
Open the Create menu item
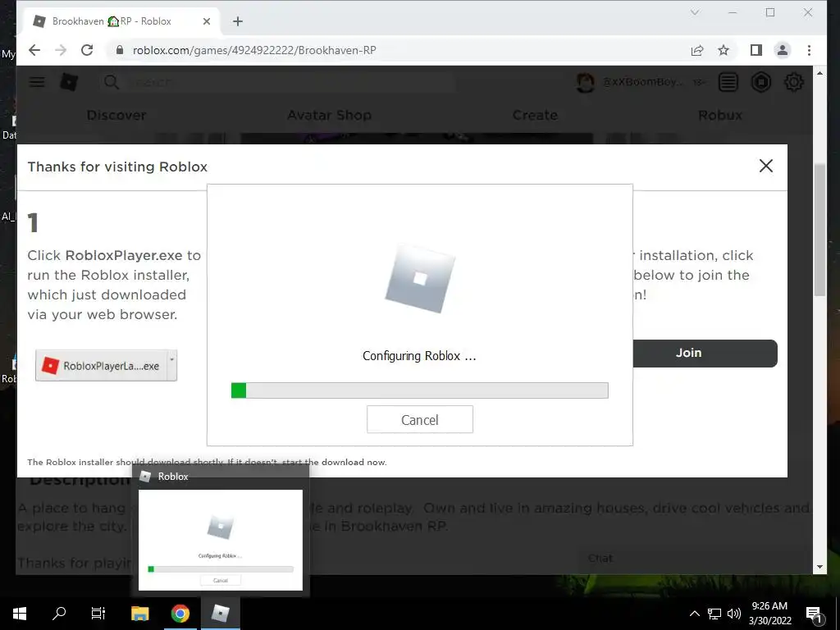pos(535,115)
